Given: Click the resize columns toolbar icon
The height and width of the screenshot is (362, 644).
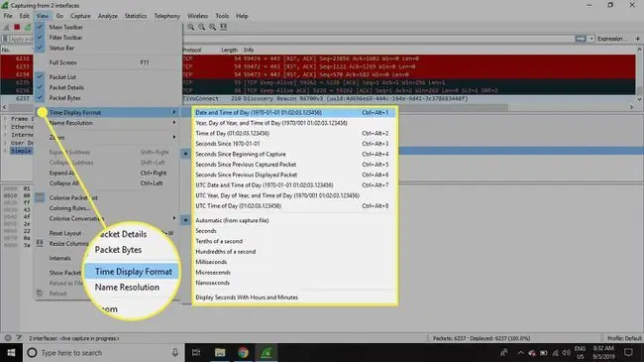Looking at the screenshot, I should (x=223, y=27).
